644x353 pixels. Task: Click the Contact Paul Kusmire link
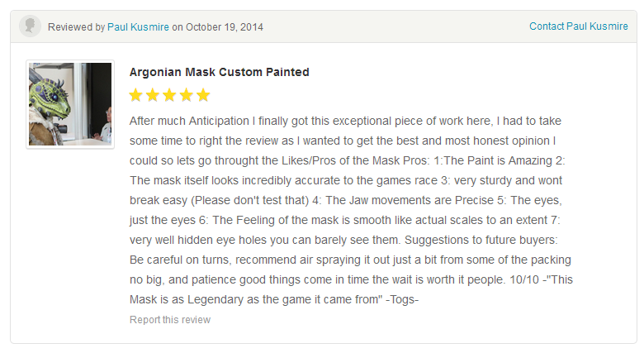click(x=578, y=26)
